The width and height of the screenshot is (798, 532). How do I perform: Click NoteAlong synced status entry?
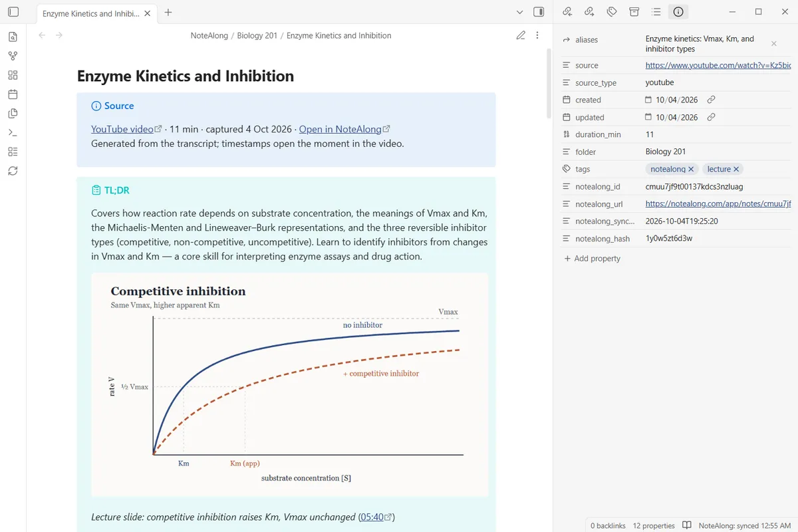click(x=744, y=525)
